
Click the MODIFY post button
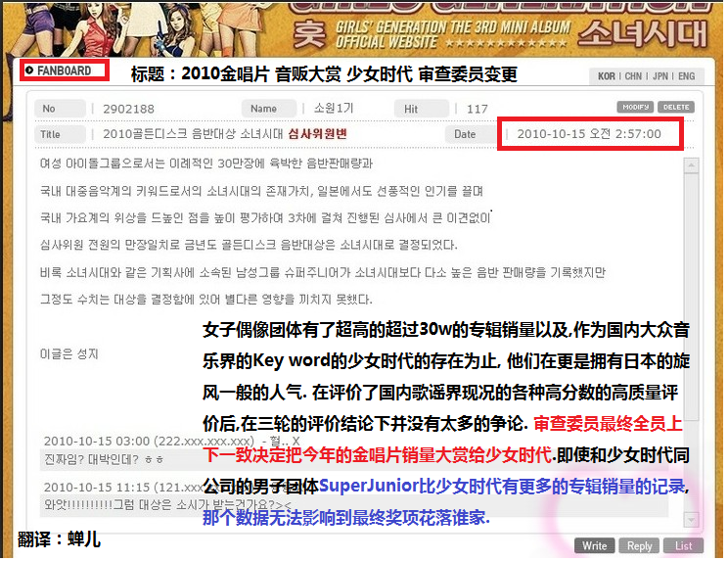(635, 107)
